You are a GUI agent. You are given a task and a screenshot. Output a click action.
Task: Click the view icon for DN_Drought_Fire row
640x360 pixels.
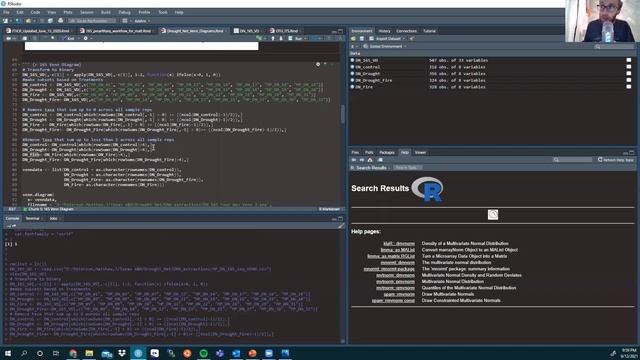[x=629, y=80]
